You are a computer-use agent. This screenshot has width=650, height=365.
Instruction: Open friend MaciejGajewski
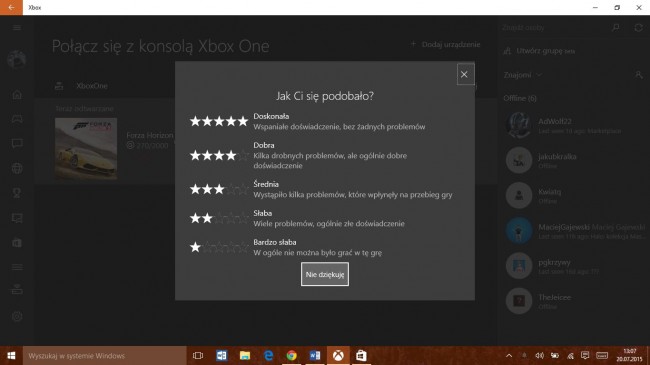point(574,231)
